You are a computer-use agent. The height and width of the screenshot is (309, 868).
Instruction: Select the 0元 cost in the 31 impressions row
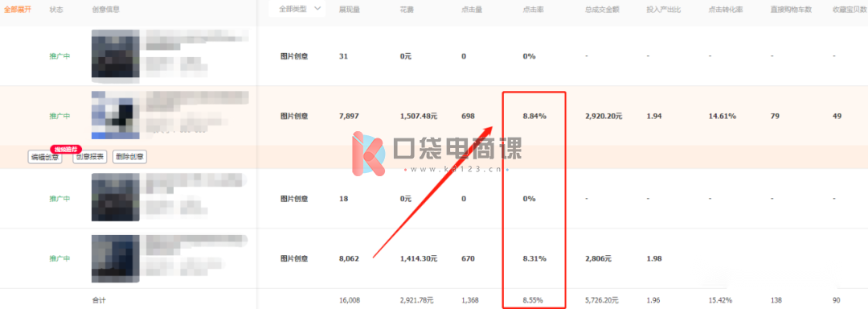(406, 56)
